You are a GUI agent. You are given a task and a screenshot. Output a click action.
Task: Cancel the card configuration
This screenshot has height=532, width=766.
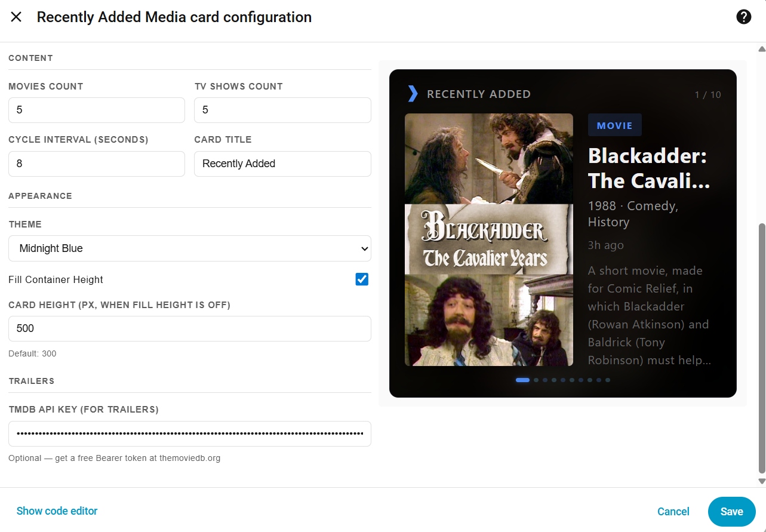[x=673, y=512]
